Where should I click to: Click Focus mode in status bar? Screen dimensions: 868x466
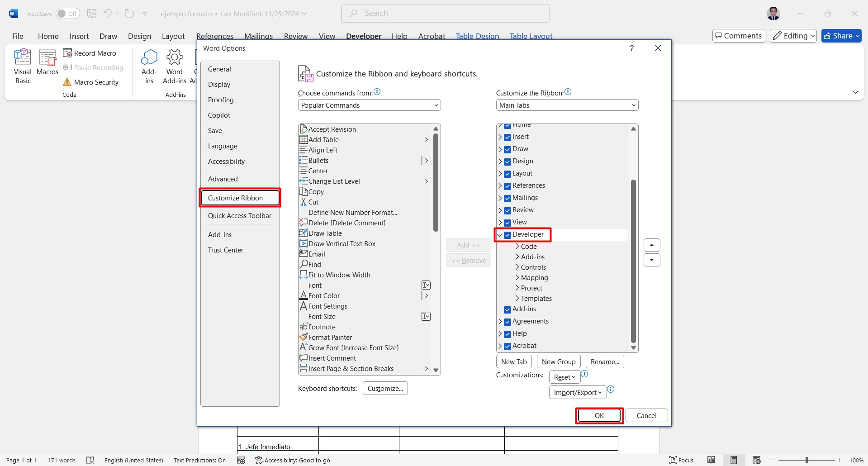(x=681, y=460)
